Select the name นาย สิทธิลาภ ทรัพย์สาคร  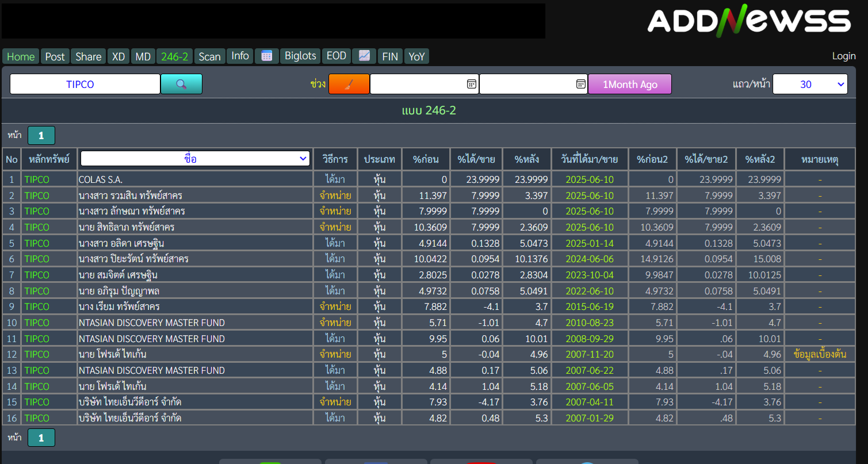tap(127, 227)
